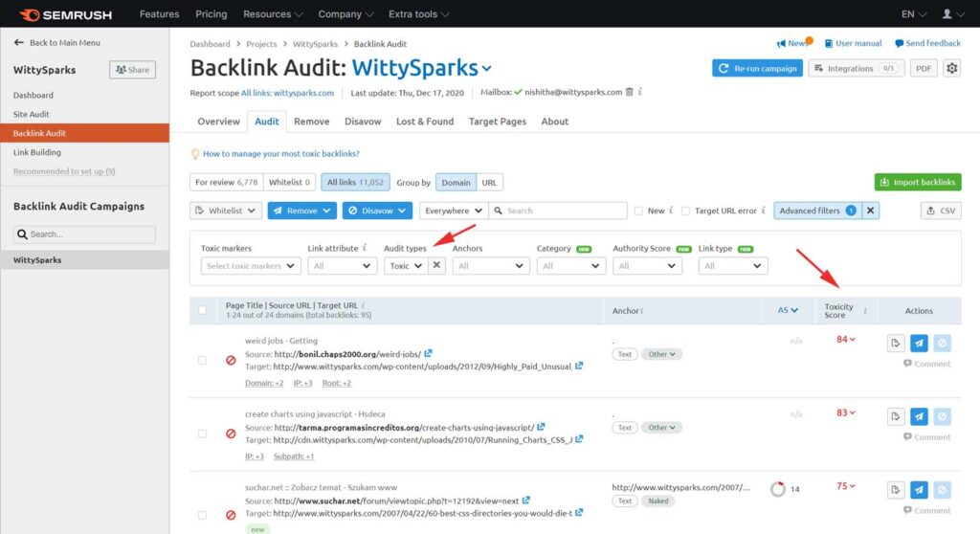Click campaign Search field in sidebar
The image size is (980, 534).
pos(84,234)
